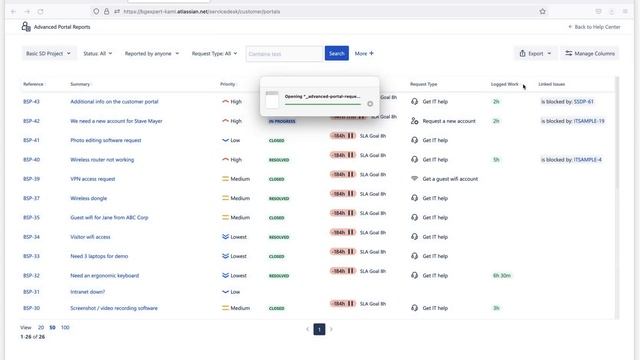Show 100 items per page
Image resolution: width=640 pixels, height=360 pixels.
(65, 327)
